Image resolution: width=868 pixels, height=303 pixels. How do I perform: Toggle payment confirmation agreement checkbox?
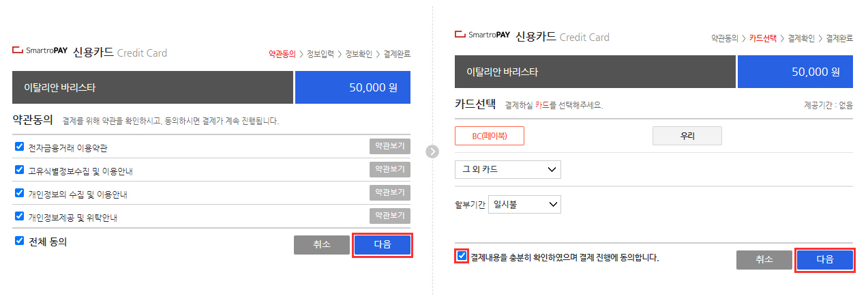462,257
